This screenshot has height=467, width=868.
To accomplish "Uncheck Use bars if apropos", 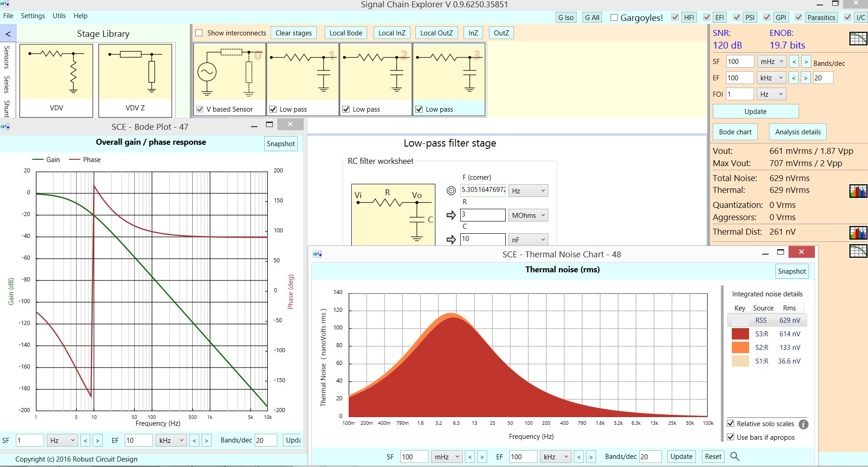I will point(730,437).
